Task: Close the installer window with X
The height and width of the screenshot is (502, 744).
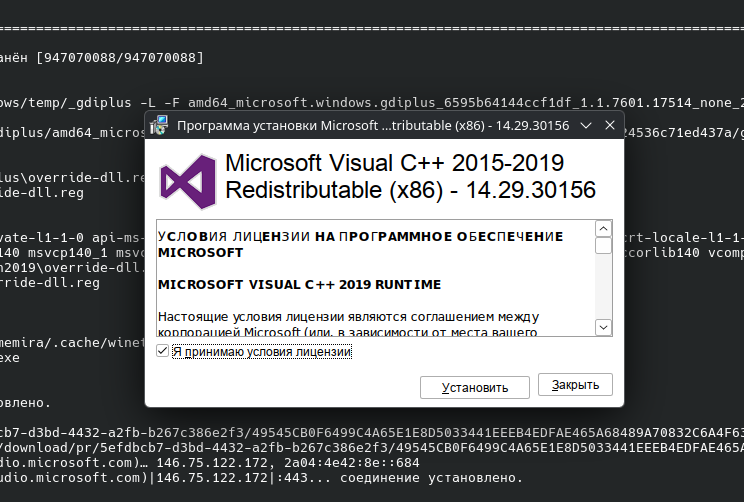Action: pyautogui.click(x=610, y=125)
